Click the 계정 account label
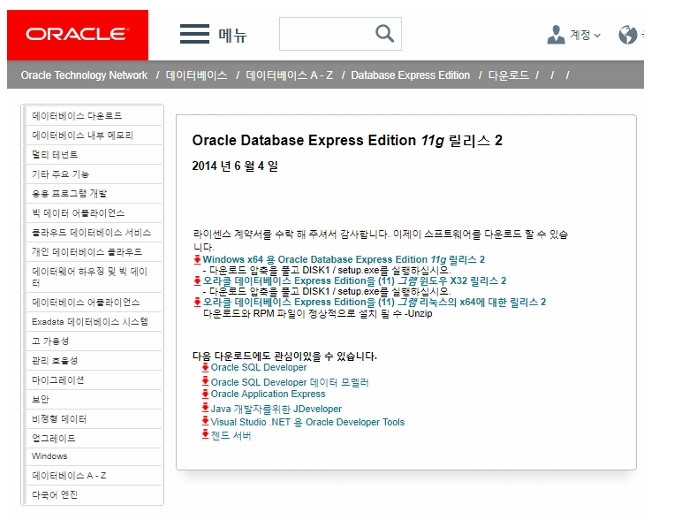Screen dimensions: 683x524 coord(581,35)
